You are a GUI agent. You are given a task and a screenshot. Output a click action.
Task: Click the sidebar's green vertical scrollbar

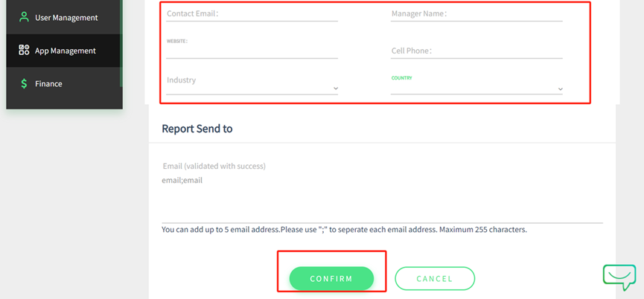coord(121,45)
